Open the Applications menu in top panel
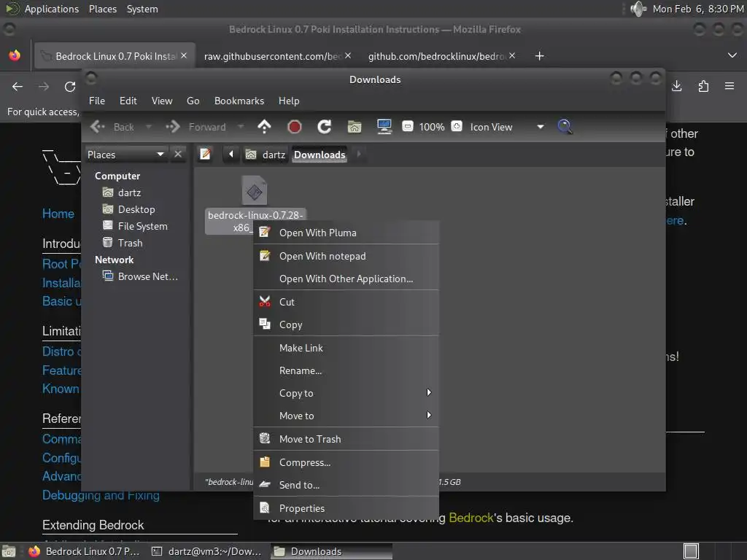The image size is (747, 560). tap(52, 9)
